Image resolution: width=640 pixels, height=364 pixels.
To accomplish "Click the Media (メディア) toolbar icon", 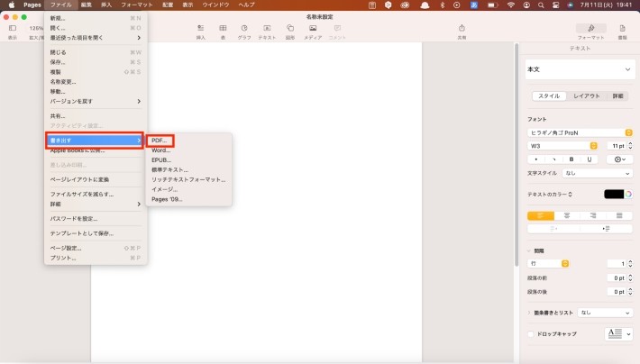I will 313,28.
